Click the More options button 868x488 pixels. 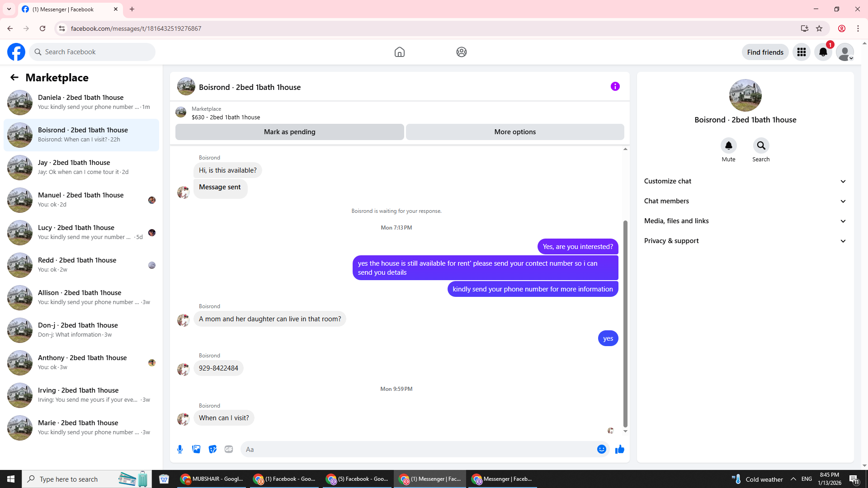[515, 132]
